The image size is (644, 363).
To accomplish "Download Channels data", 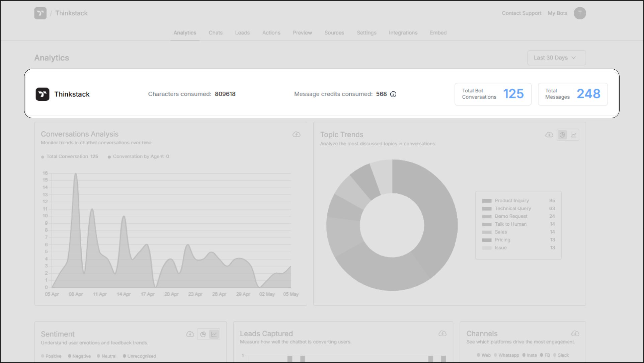I will [575, 334].
